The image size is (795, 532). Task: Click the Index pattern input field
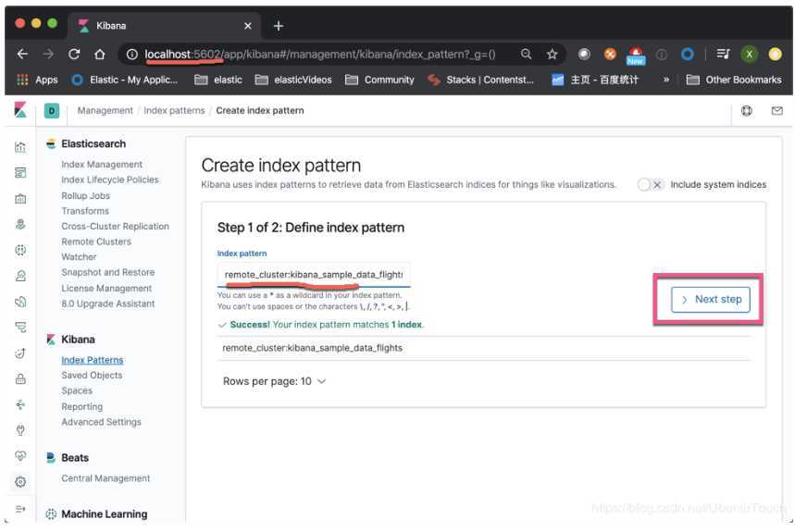(x=314, y=275)
